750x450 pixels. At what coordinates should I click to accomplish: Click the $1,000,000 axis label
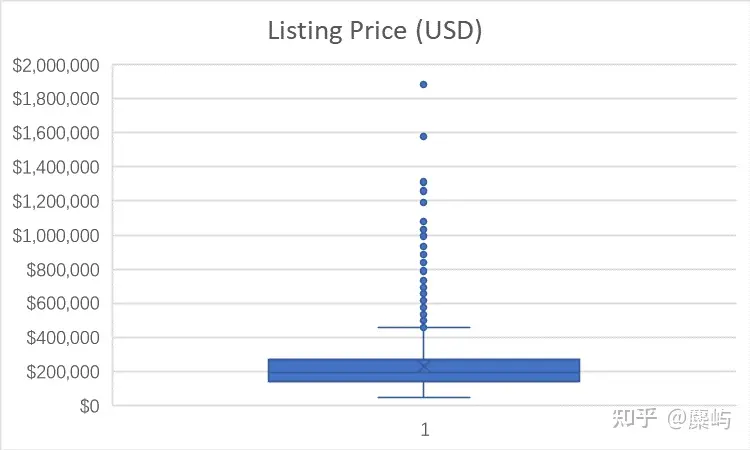55,235
